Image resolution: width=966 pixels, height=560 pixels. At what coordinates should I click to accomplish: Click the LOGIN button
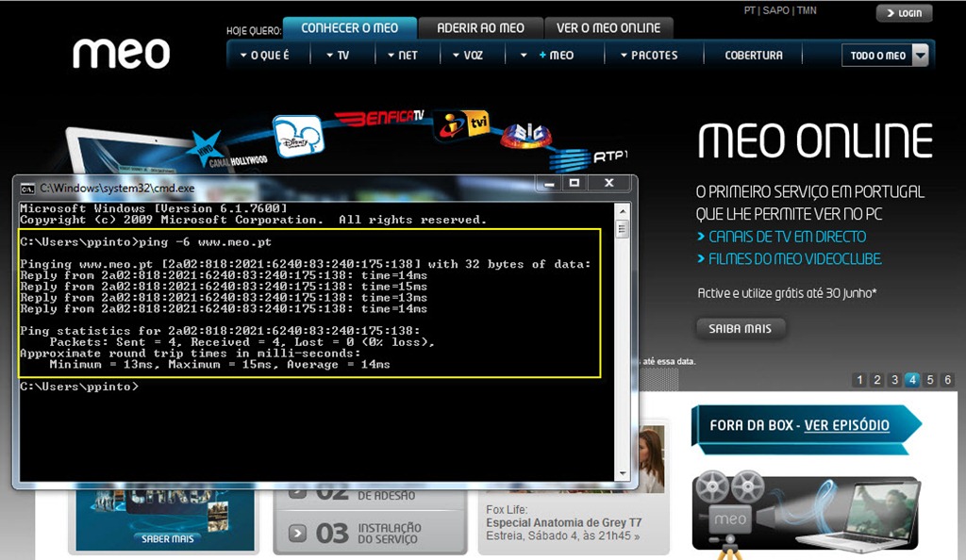pyautogui.click(x=905, y=13)
